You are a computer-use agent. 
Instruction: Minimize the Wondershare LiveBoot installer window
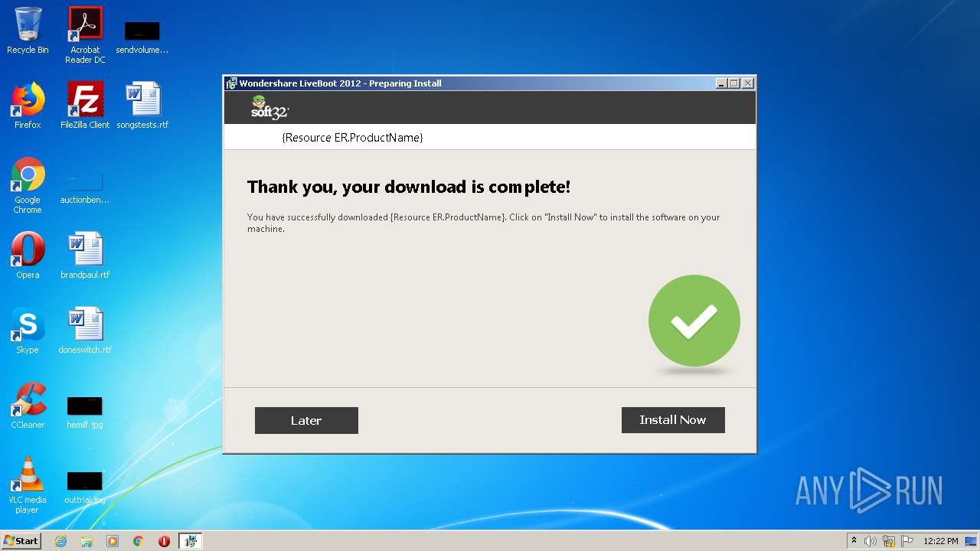coord(721,83)
